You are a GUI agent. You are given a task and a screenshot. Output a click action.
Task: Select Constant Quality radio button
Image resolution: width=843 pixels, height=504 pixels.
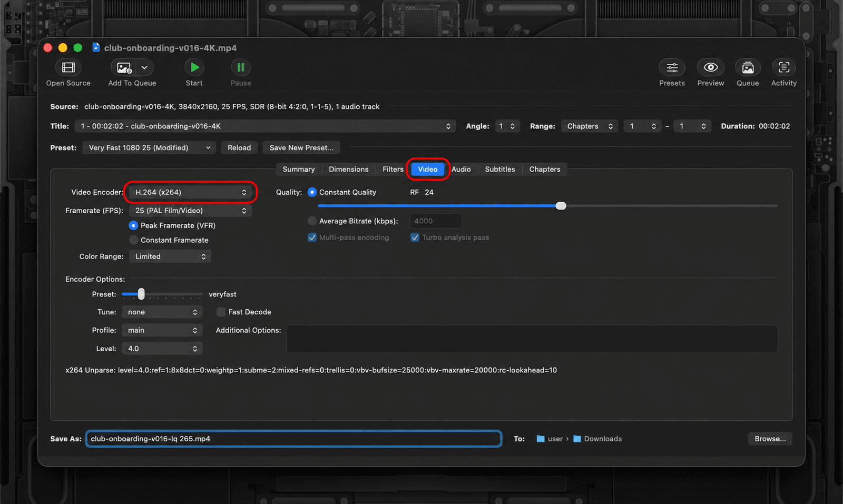tap(312, 192)
